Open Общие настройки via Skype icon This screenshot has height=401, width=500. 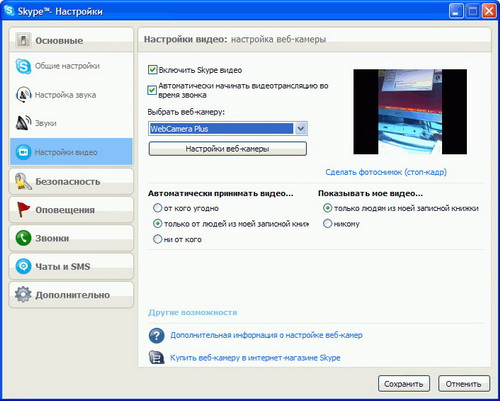tap(23, 66)
